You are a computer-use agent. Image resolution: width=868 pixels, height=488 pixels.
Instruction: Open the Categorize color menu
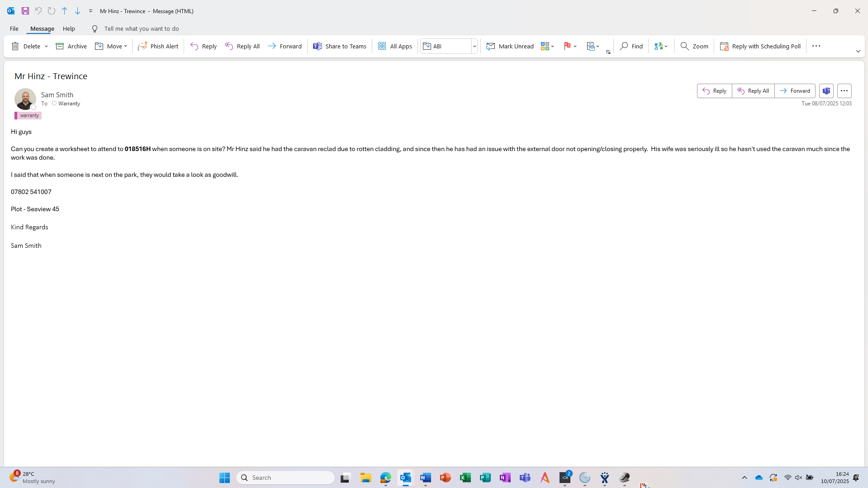[x=547, y=46]
